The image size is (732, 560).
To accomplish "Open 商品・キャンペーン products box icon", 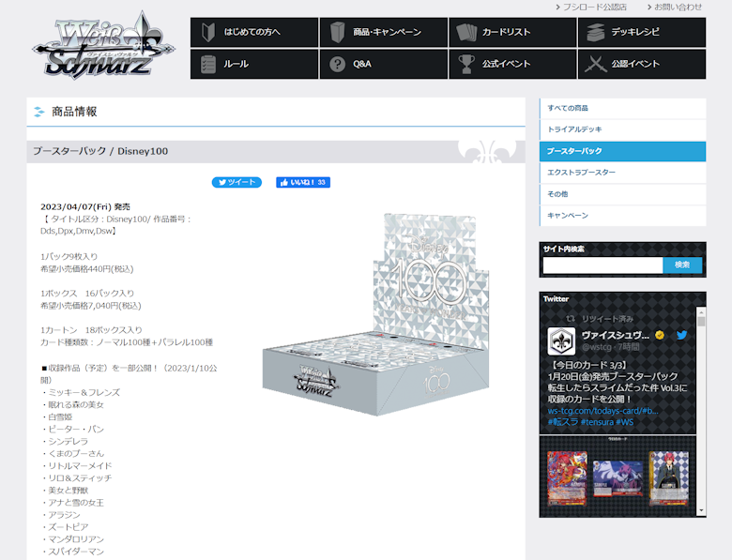I will [338, 32].
